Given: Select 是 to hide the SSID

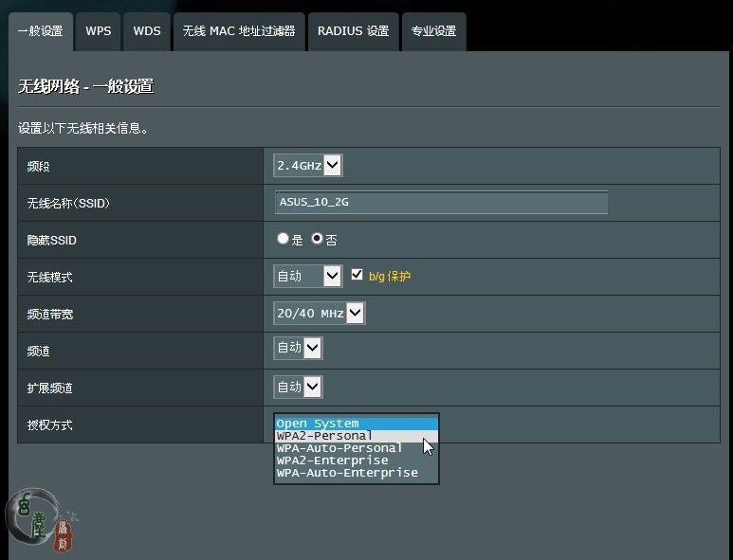Looking at the screenshot, I should (283, 239).
